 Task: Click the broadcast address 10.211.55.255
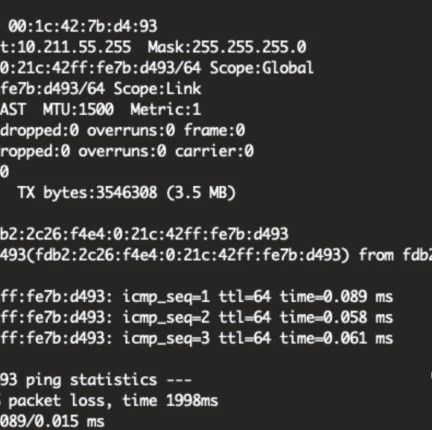point(74,47)
